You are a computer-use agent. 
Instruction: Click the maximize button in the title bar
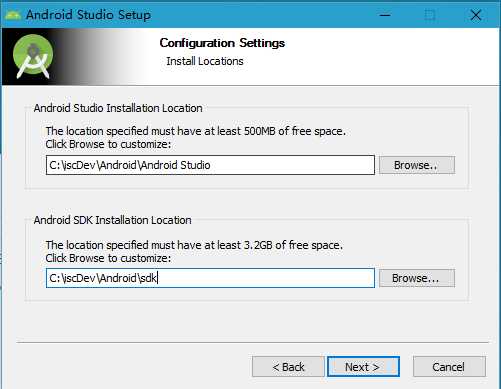tap(430, 15)
